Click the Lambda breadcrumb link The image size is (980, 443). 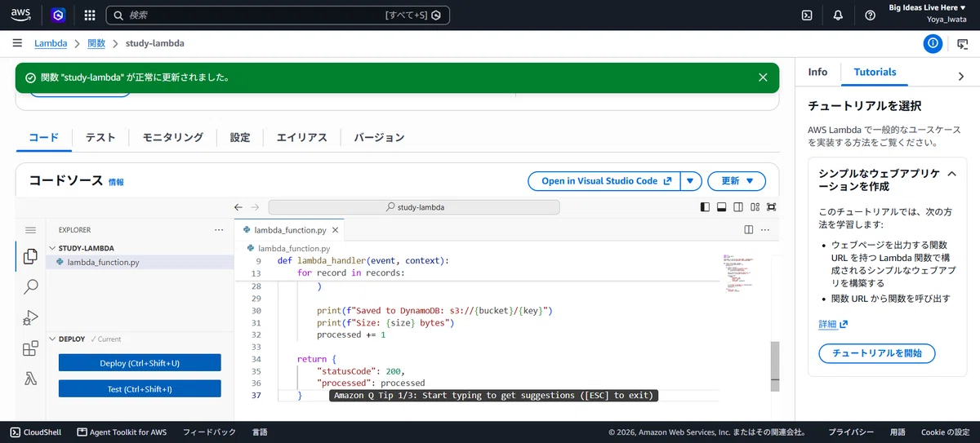pyautogui.click(x=51, y=43)
